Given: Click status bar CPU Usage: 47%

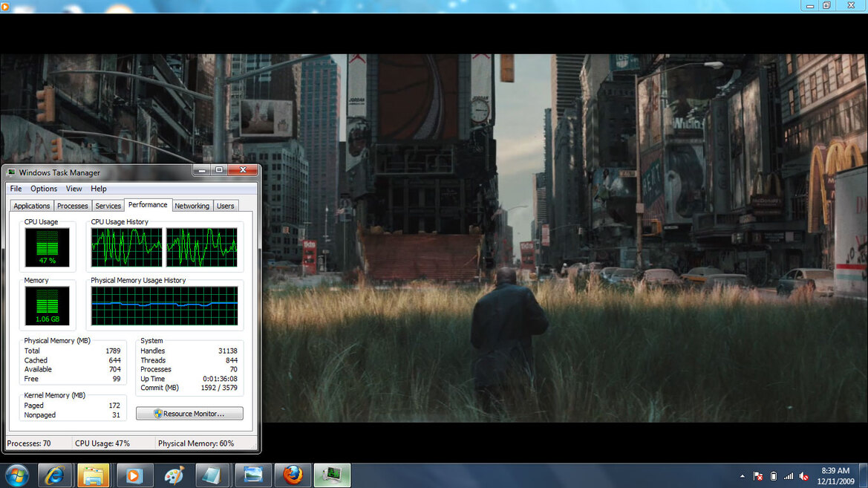Looking at the screenshot, I should [x=102, y=443].
